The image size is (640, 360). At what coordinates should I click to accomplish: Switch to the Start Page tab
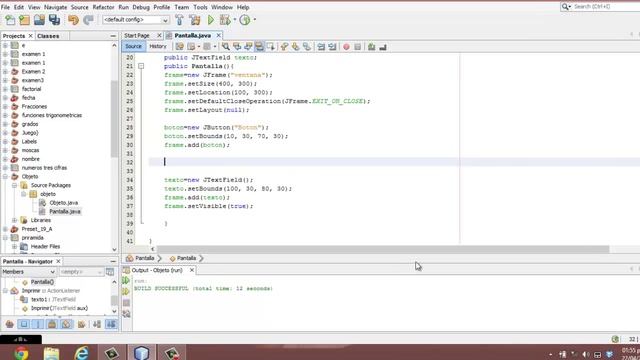tap(137, 36)
